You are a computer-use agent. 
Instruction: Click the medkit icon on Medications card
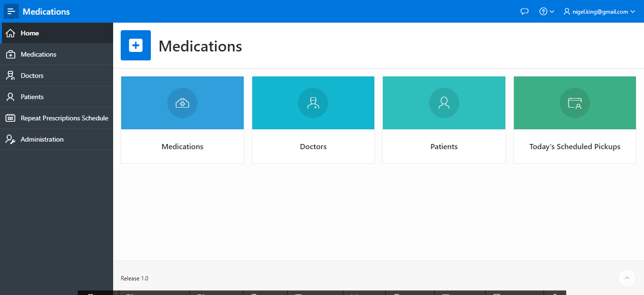point(182,103)
